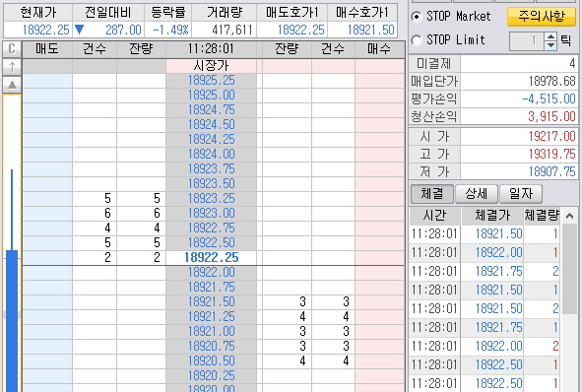
Task: Click the 시가 value 19217.00
Action: (551, 136)
